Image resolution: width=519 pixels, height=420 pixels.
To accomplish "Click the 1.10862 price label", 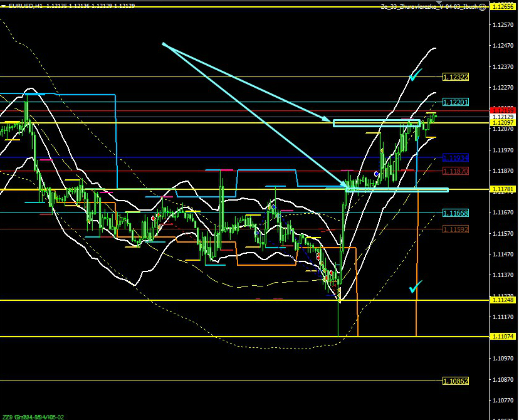I will [x=456, y=381].
